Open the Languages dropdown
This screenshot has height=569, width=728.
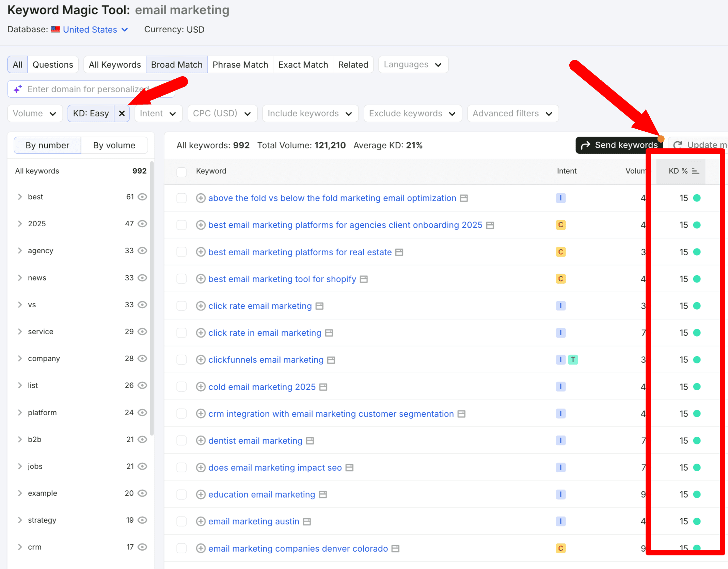(413, 64)
